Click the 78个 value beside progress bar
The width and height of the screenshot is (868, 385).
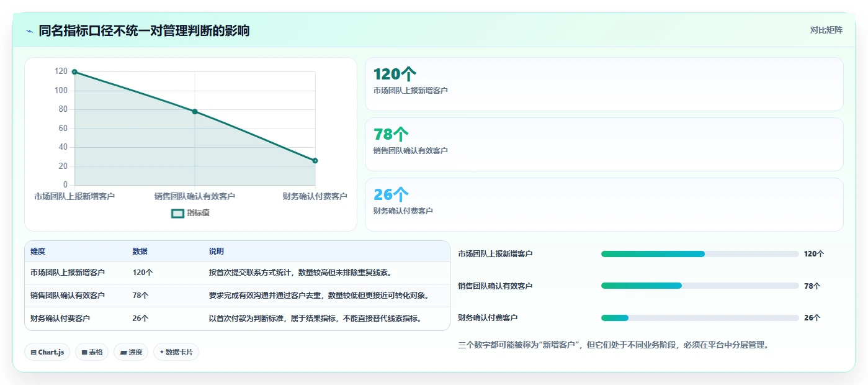pos(812,286)
